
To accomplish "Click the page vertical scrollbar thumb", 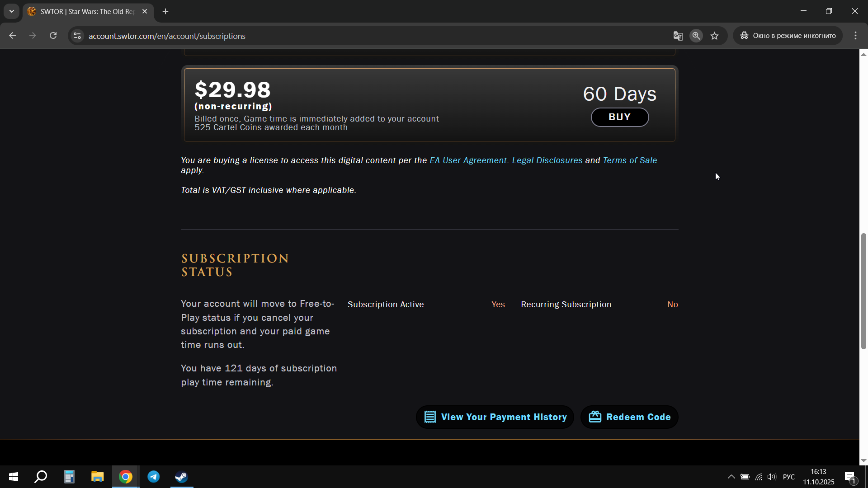I will click(863, 291).
